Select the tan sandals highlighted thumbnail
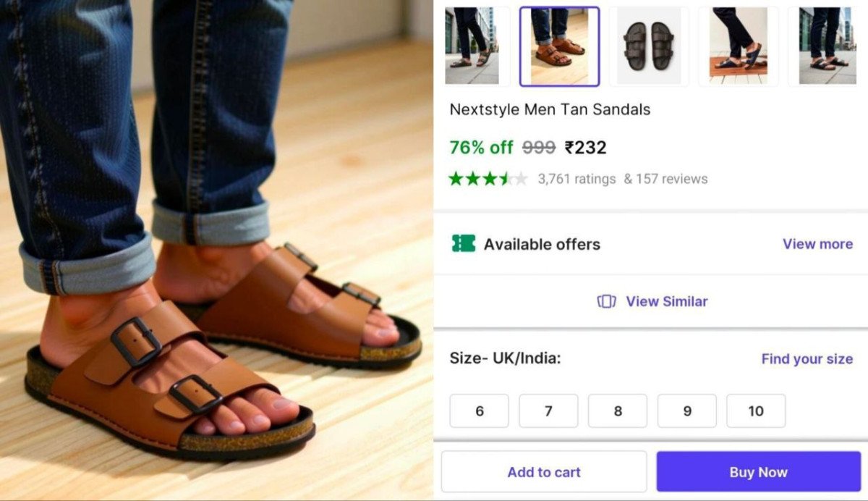 click(x=559, y=46)
